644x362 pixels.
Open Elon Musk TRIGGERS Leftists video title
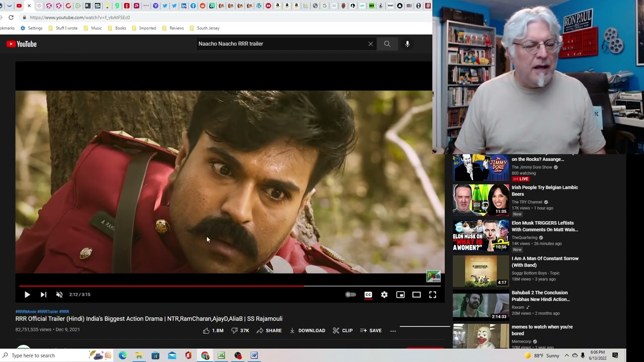[545, 226]
